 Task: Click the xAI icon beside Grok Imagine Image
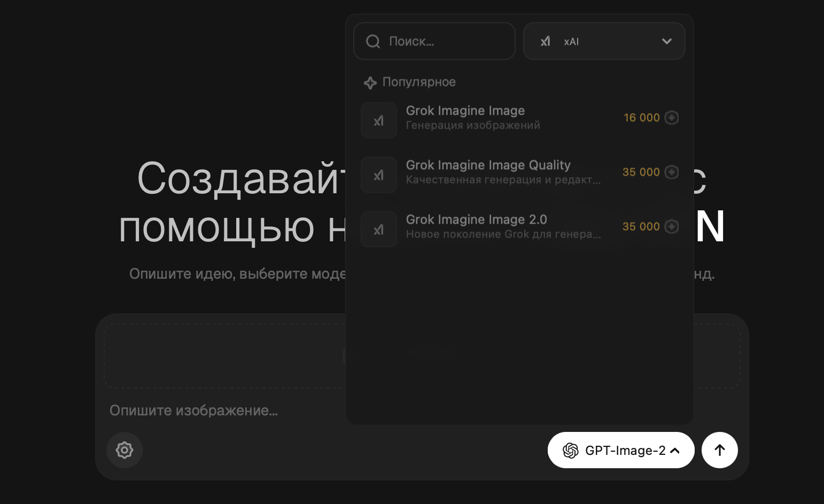379,120
